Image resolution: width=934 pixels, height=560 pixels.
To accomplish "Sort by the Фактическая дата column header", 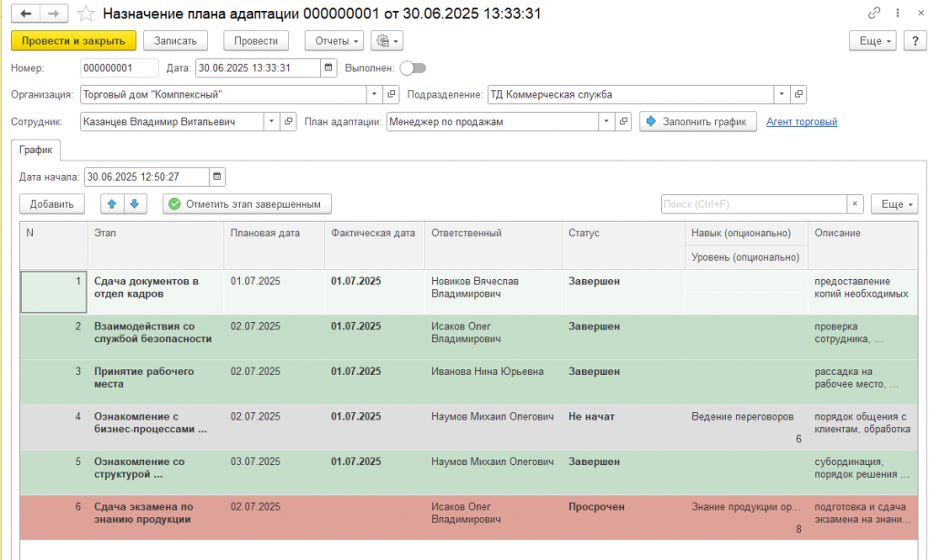I will pyautogui.click(x=375, y=245).
